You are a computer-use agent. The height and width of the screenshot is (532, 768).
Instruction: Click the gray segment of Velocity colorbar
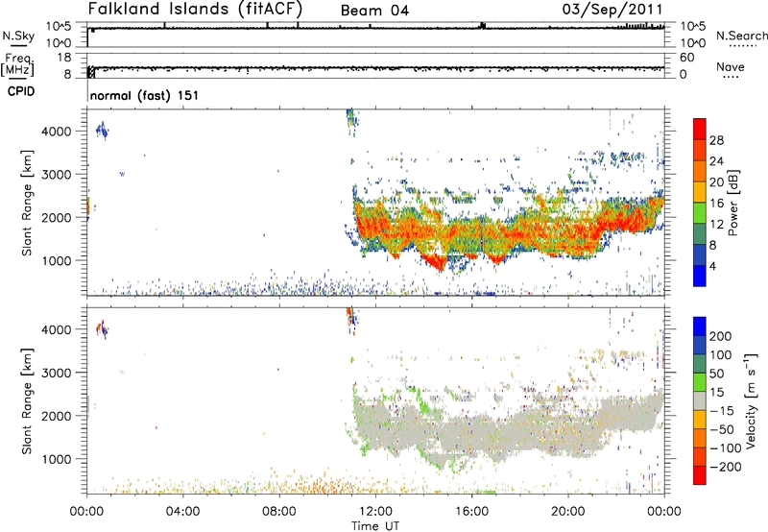(700, 401)
